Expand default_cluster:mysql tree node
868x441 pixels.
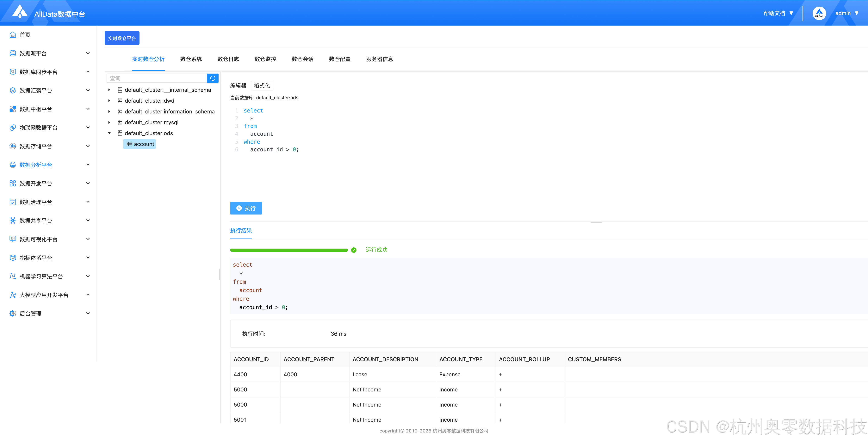tap(109, 122)
